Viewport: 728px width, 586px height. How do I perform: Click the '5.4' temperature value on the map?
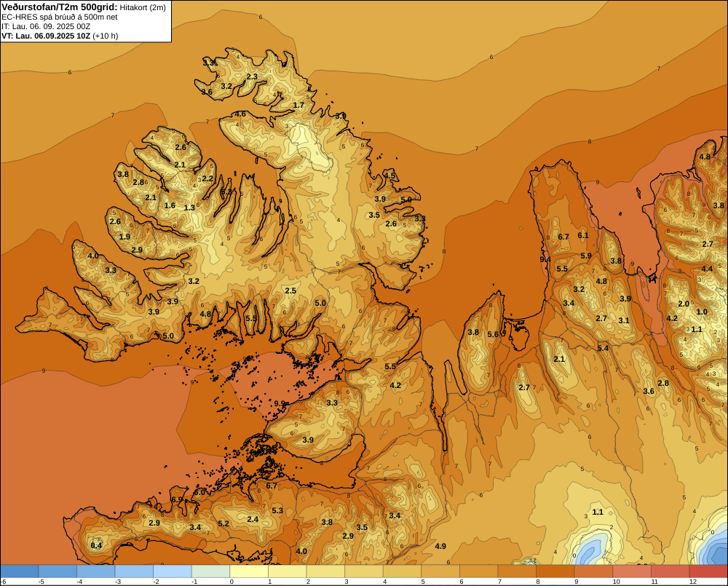(603, 348)
